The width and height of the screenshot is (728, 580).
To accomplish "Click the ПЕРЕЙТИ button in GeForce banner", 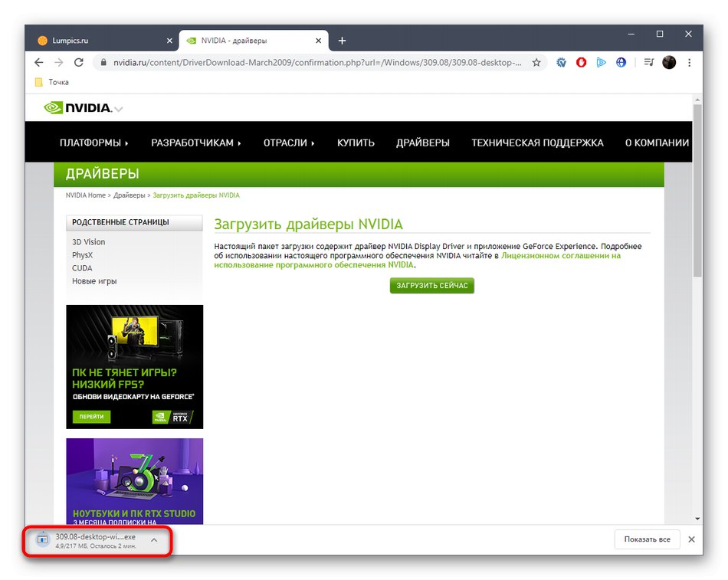I will [x=91, y=417].
